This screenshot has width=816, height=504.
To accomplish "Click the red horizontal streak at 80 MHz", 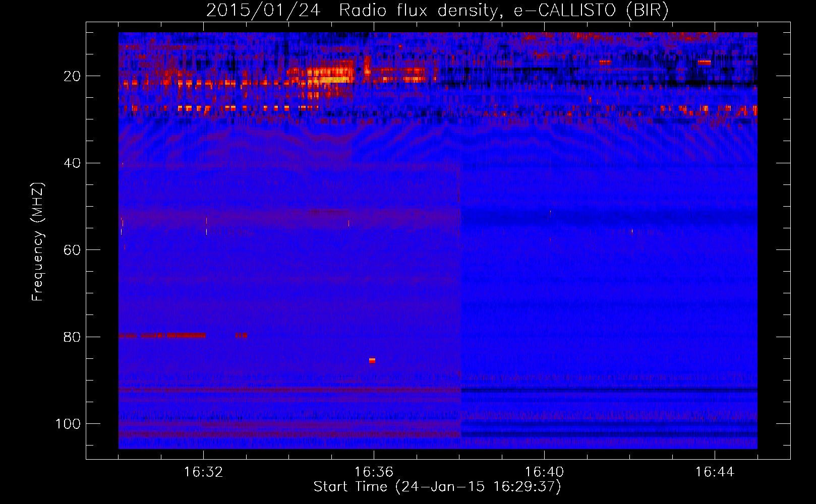I will (162, 335).
